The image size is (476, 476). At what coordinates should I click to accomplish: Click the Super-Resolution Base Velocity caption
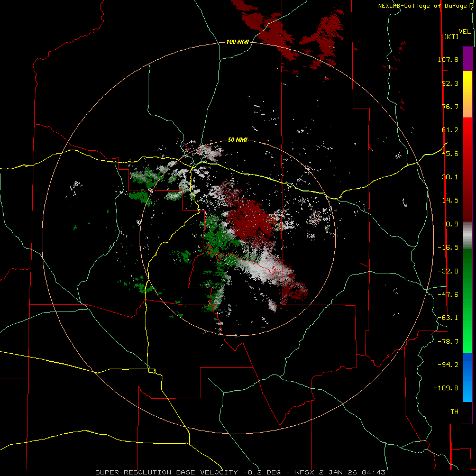(241, 472)
